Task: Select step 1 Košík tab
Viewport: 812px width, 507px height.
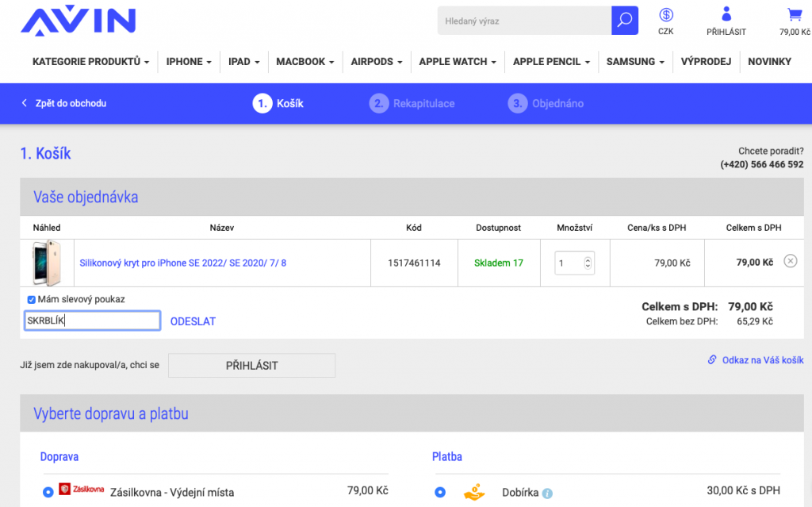Action: tap(278, 103)
